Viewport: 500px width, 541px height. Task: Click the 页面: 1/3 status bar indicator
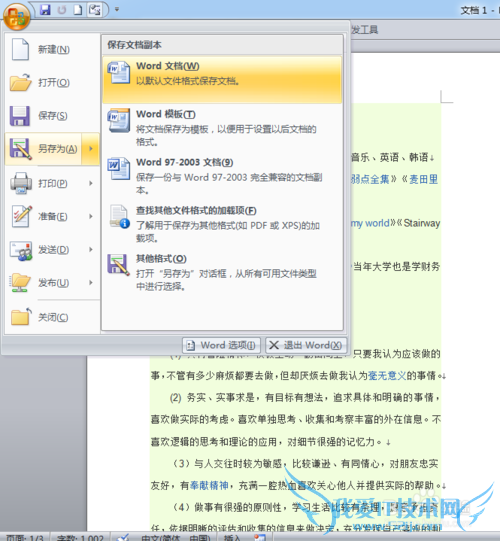click(25, 538)
